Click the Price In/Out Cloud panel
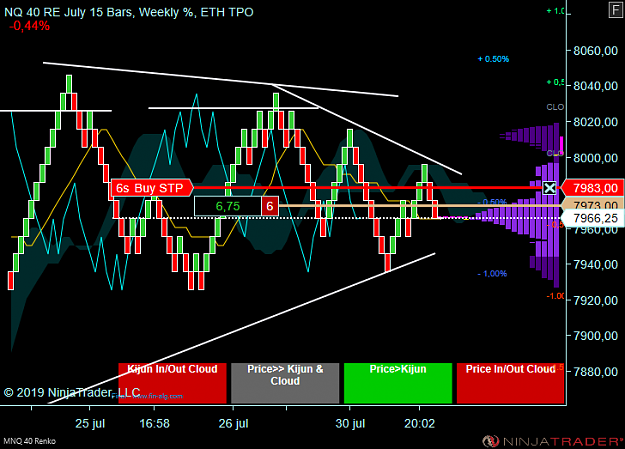This screenshot has height=449, width=625. point(511,383)
